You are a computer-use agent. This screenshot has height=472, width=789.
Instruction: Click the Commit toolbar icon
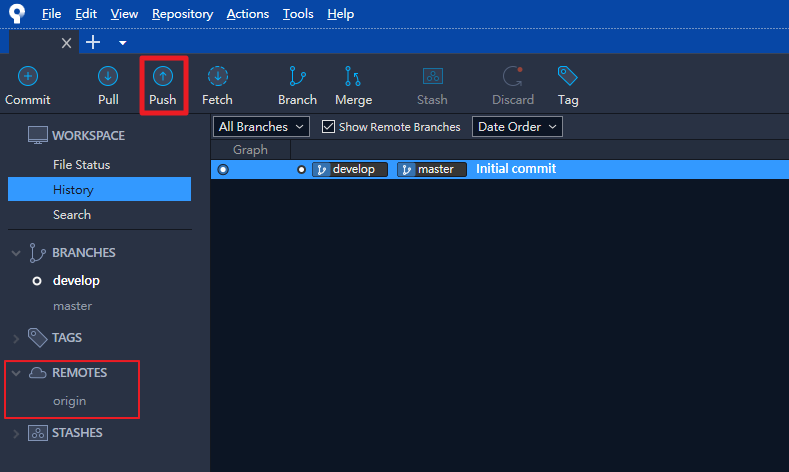coord(28,77)
